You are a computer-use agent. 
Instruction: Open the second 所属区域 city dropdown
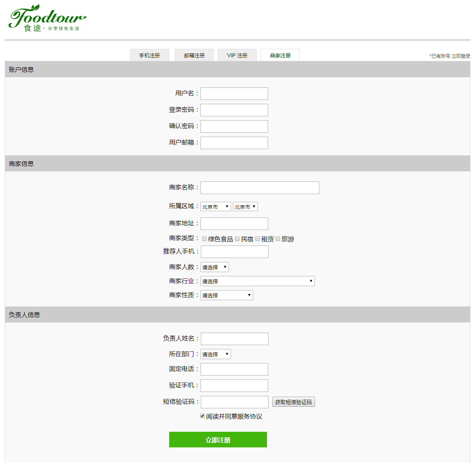pos(245,207)
